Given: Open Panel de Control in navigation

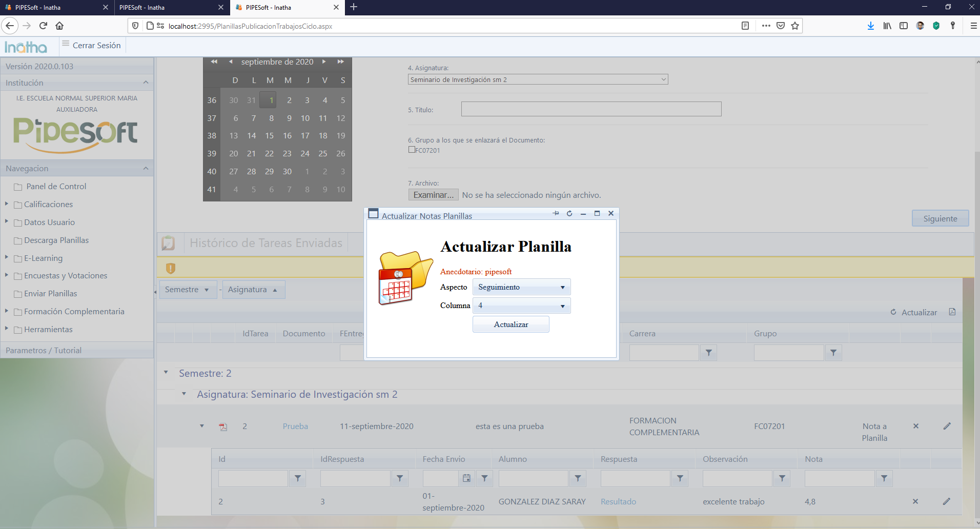Looking at the screenshot, I should 56,187.
